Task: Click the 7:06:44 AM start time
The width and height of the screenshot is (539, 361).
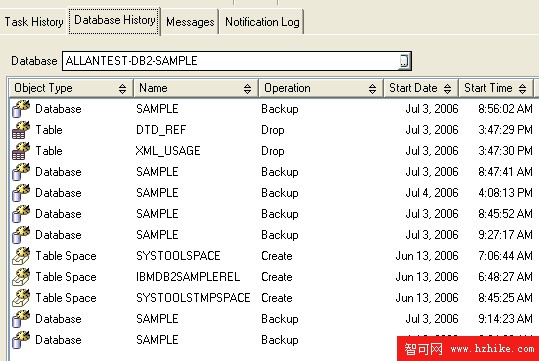Action: point(505,256)
